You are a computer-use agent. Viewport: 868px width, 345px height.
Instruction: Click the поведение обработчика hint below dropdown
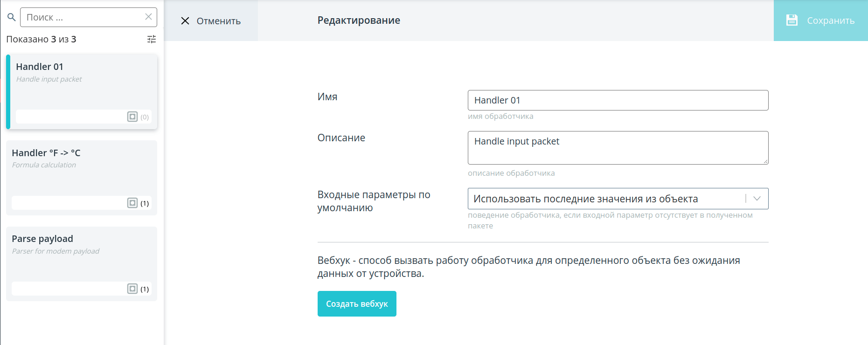coord(610,220)
